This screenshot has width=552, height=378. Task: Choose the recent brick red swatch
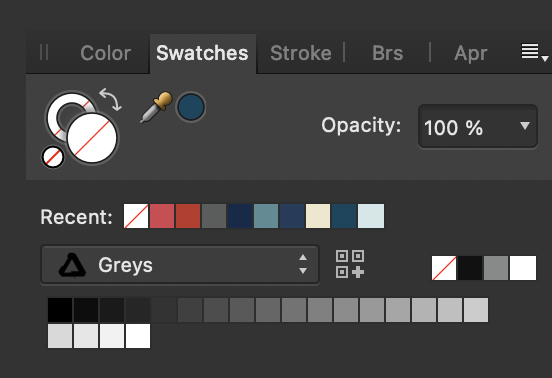pyautogui.click(x=188, y=216)
